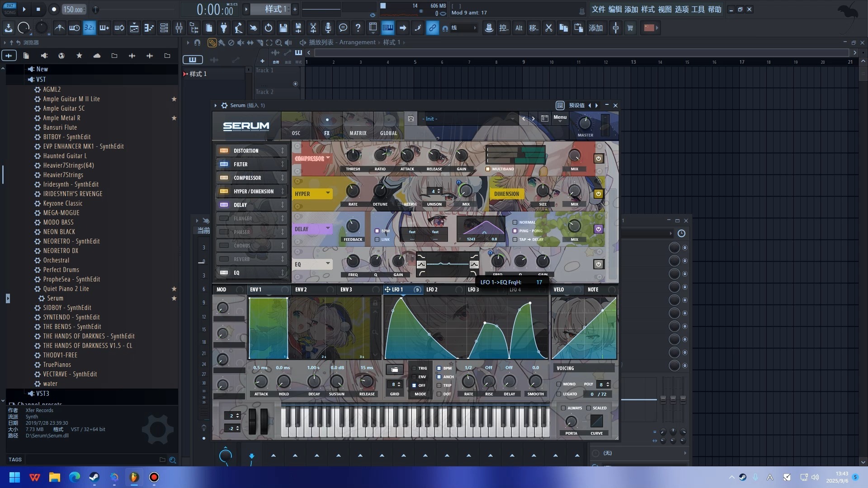Enable the MONO voicing checkbox

point(559,384)
